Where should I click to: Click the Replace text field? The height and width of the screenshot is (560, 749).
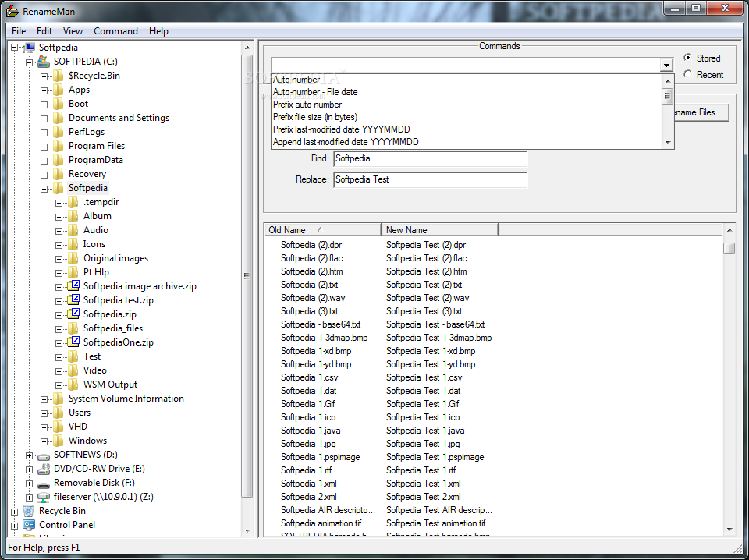431,179
